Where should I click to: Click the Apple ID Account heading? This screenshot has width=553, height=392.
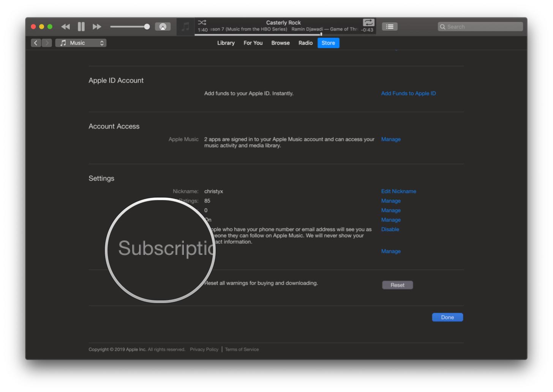pos(116,81)
